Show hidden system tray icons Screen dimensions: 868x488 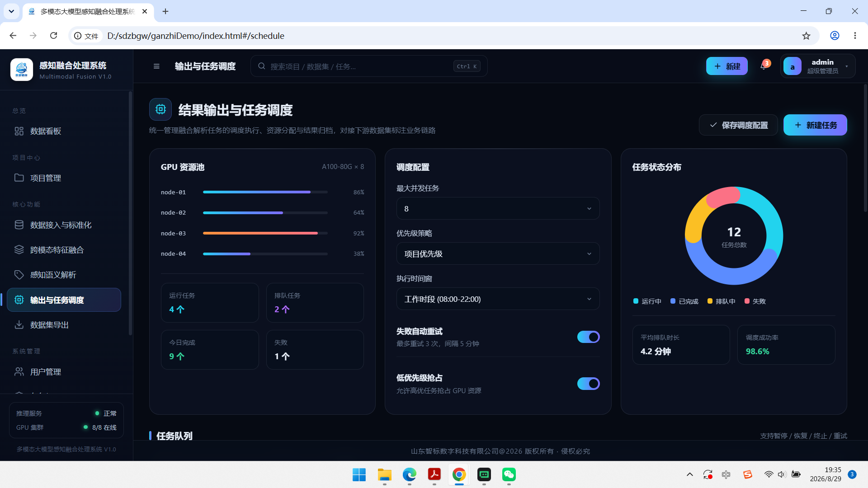pos(689,474)
